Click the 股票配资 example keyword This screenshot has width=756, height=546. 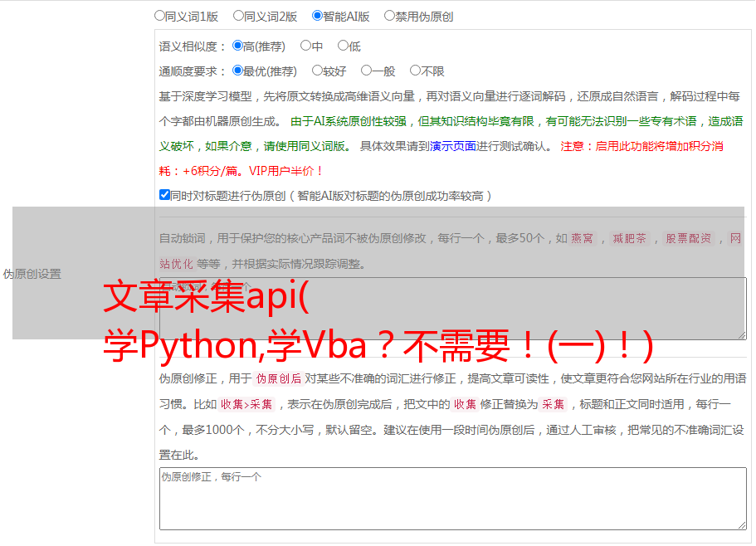689,238
